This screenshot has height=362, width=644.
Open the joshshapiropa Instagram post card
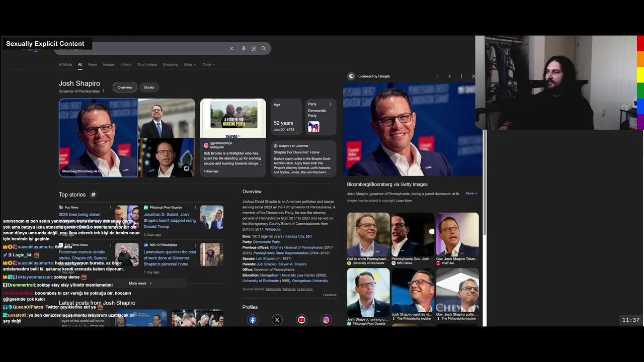tap(233, 138)
